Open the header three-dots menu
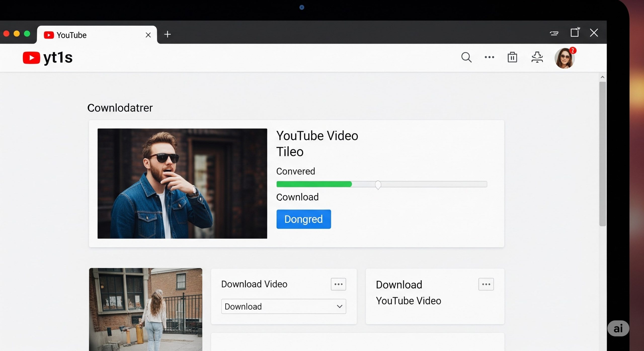The width and height of the screenshot is (644, 351). click(489, 57)
